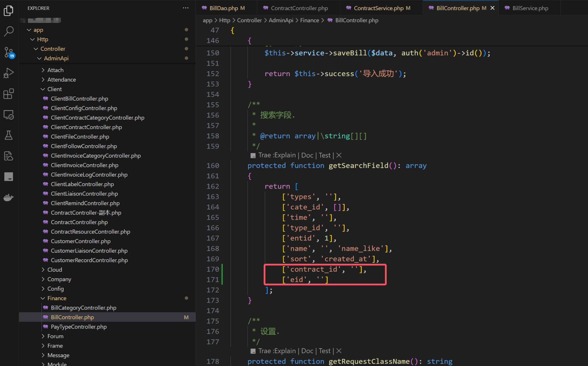This screenshot has width=588, height=366.
Task: Click Doc code lens above getRequestClassName
Action: 307,351
